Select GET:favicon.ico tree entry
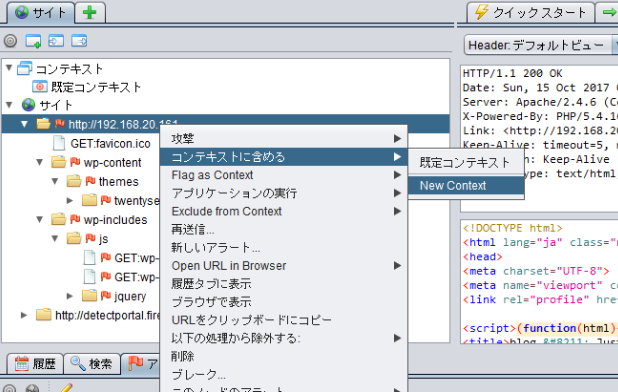 click(x=110, y=143)
